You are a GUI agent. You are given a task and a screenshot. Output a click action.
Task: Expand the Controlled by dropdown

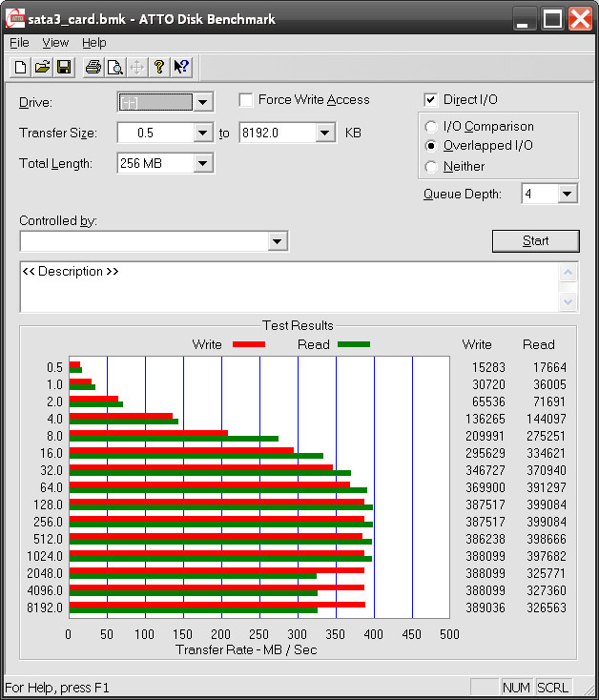277,241
